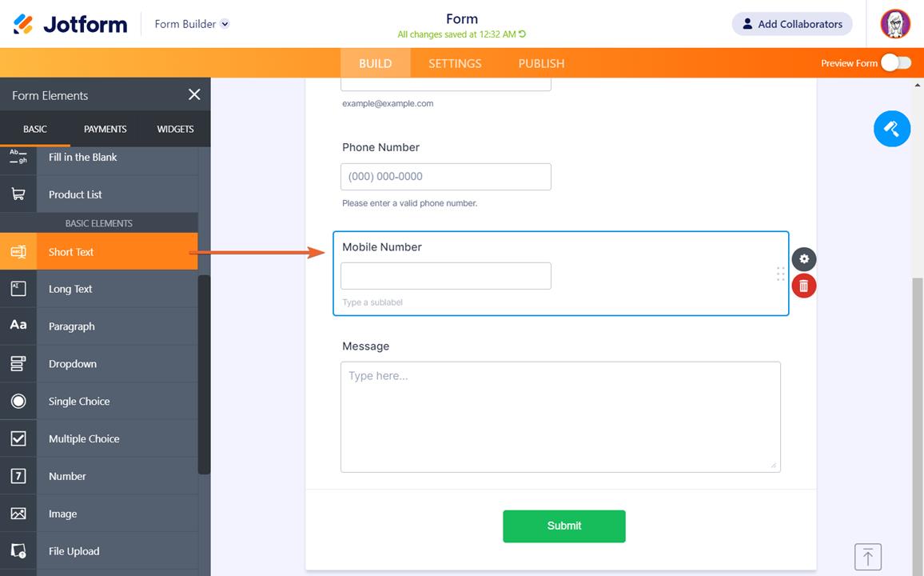The height and width of the screenshot is (576, 924).
Task: Click the BASIC ELEMENTS section header
Action: 99,223
